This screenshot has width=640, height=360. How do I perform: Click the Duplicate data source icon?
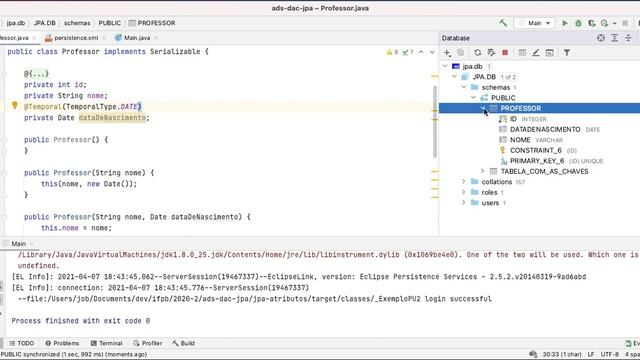tap(460, 53)
